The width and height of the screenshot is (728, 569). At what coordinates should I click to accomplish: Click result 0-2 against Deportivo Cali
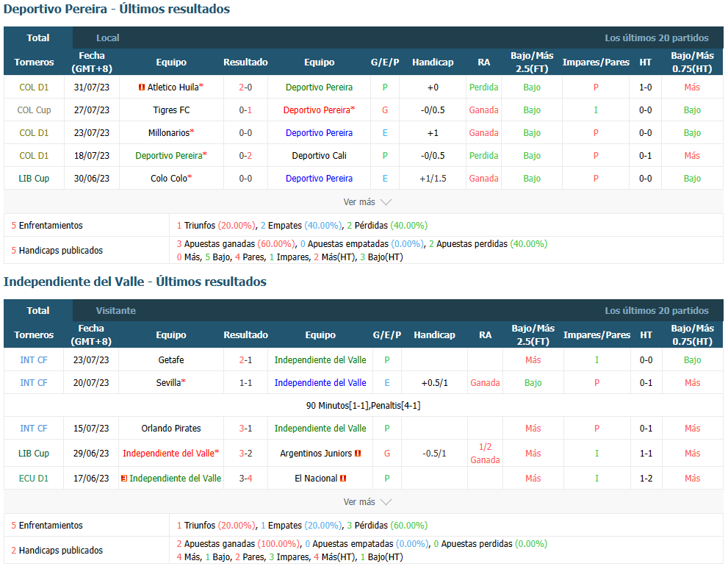pyautogui.click(x=245, y=156)
